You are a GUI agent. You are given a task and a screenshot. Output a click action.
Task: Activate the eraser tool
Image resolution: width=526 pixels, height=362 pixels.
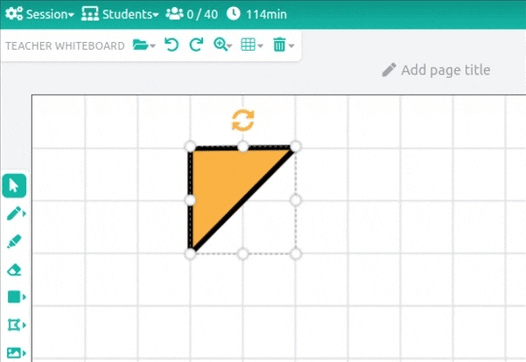point(14,269)
